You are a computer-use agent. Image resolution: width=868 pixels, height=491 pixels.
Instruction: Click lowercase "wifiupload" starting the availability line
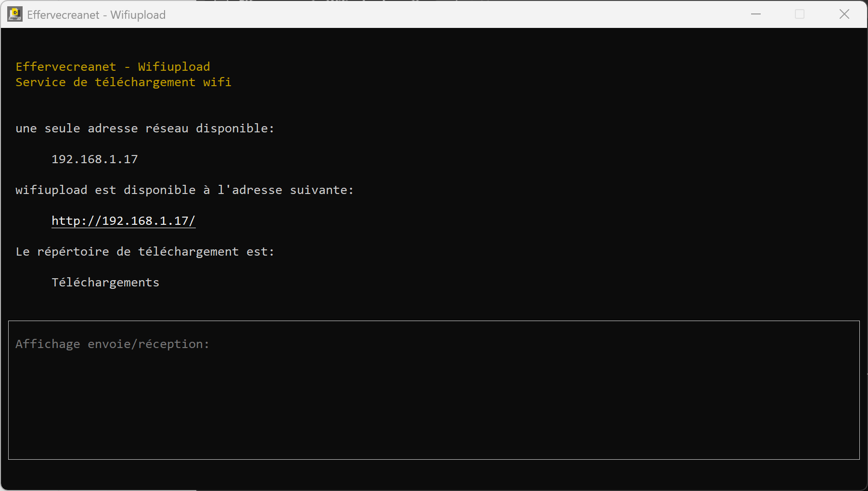[51, 190]
